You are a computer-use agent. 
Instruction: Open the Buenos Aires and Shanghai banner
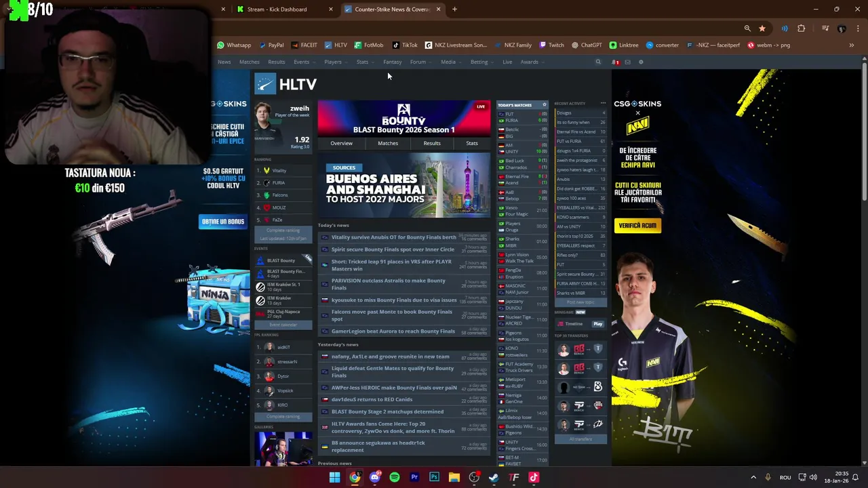403,186
